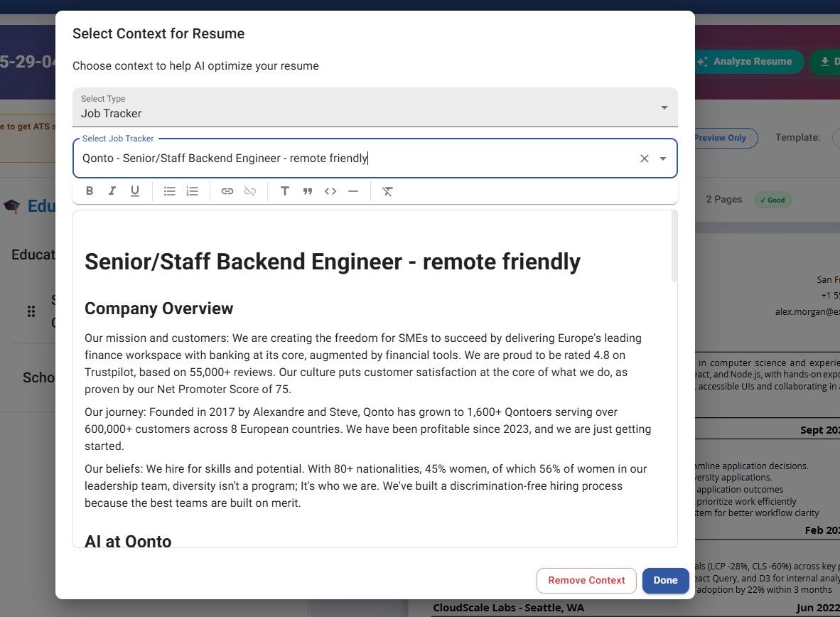Open the Select Type dropdown
Screen dimensions: 840x617
click(375, 107)
